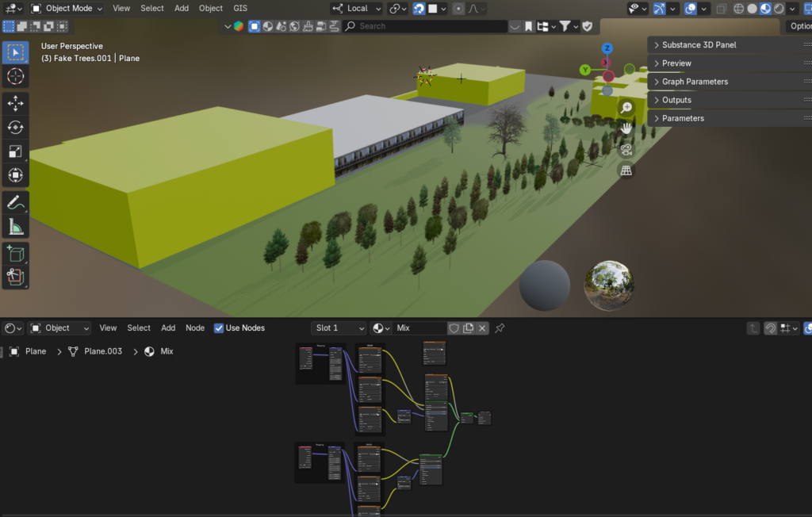Pin the node editor material with pushpin

(x=500, y=328)
